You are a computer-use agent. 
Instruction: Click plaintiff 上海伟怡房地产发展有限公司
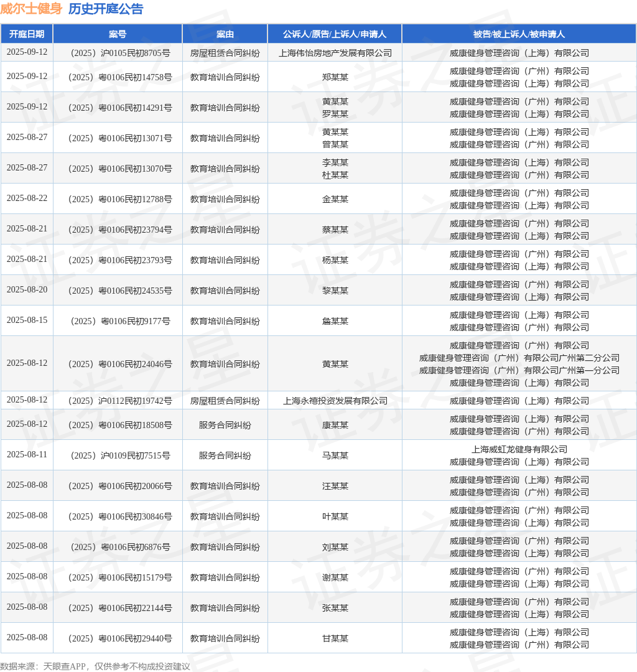[335, 53]
